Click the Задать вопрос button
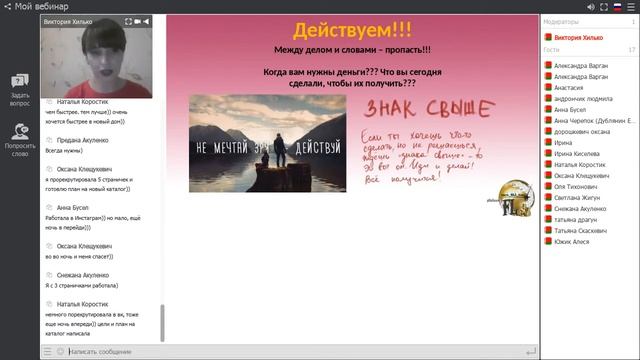The width and height of the screenshot is (640, 360). [20, 90]
